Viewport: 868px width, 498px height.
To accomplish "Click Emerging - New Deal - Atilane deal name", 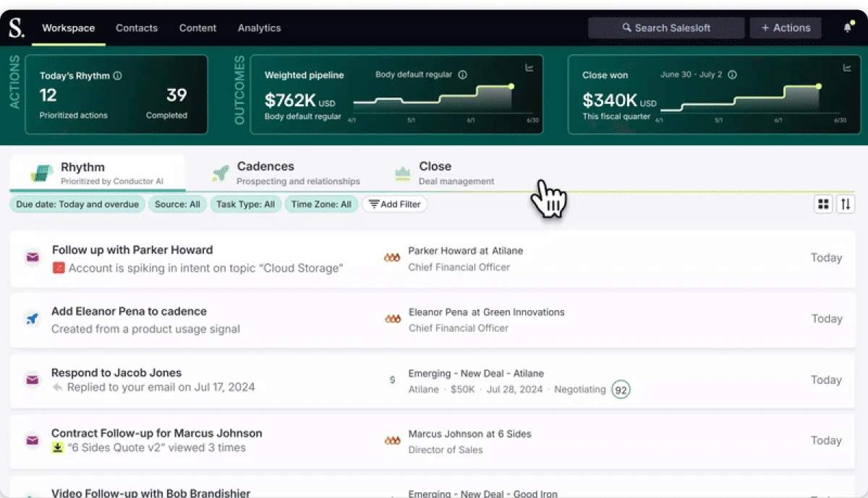I will tap(476, 374).
